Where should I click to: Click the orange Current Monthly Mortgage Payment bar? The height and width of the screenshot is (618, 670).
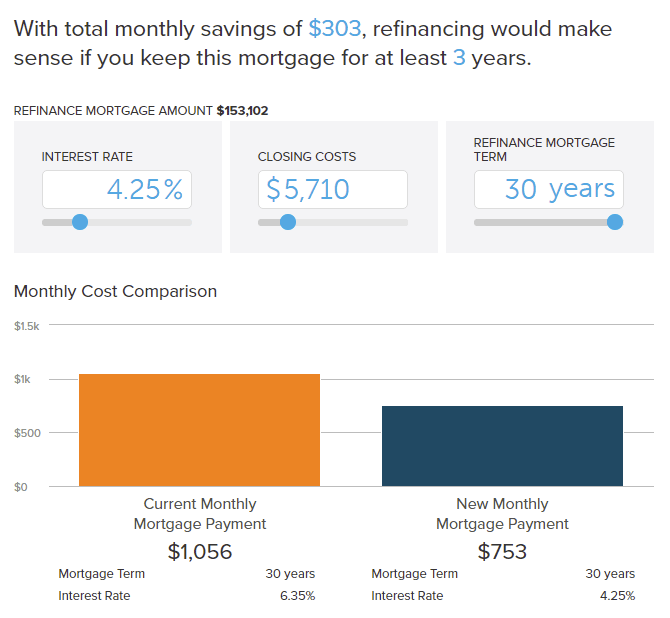(199, 430)
